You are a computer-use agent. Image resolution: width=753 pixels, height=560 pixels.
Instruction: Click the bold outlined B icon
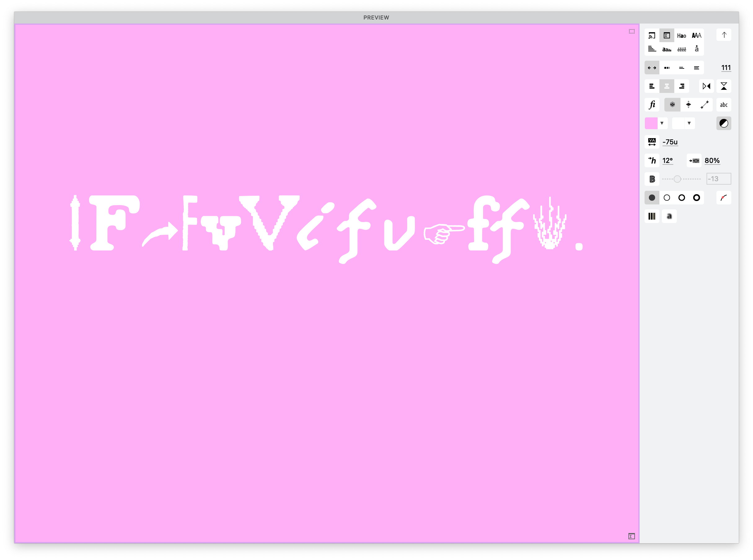point(652,179)
